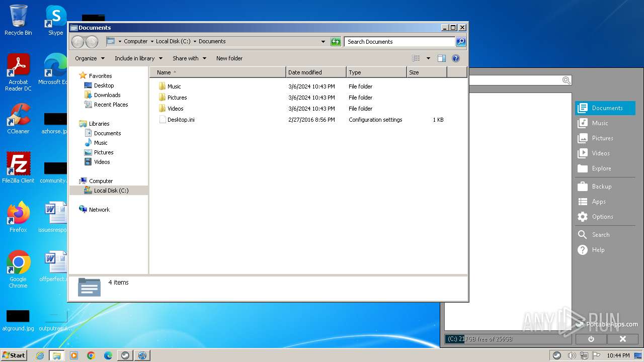Click the New folder button

pyautogui.click(x=229, y=58)
